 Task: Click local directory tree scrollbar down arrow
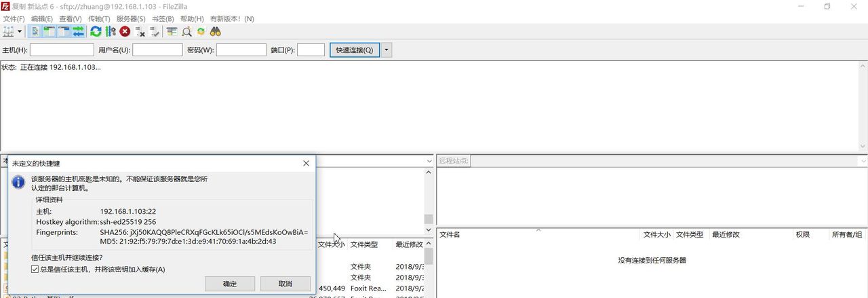(429, 230)
